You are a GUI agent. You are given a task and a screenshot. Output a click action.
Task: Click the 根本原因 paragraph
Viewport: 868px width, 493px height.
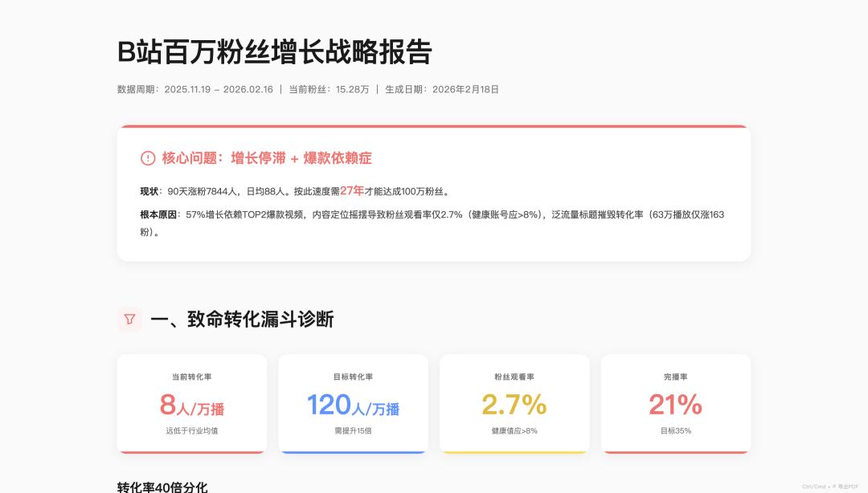coord(432,223)
